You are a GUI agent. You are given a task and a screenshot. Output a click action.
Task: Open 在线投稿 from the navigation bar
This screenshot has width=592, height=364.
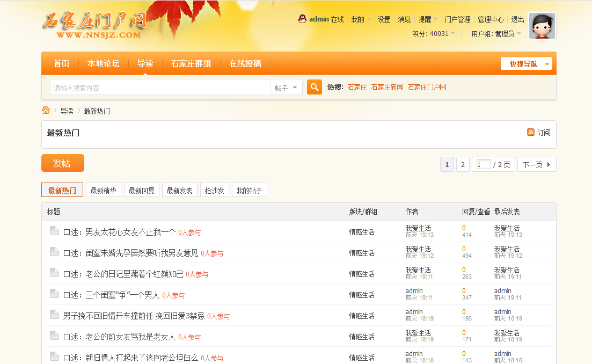click(x=245, y=63)
